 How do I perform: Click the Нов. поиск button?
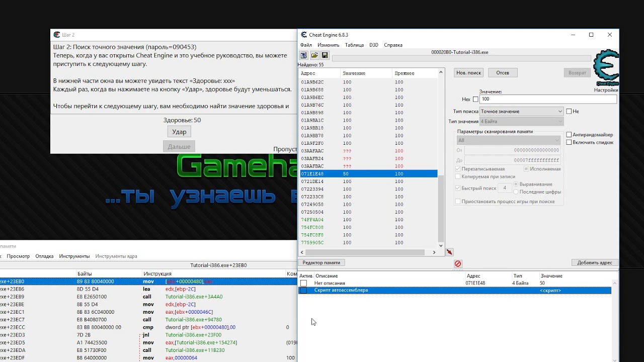[468, 72]
